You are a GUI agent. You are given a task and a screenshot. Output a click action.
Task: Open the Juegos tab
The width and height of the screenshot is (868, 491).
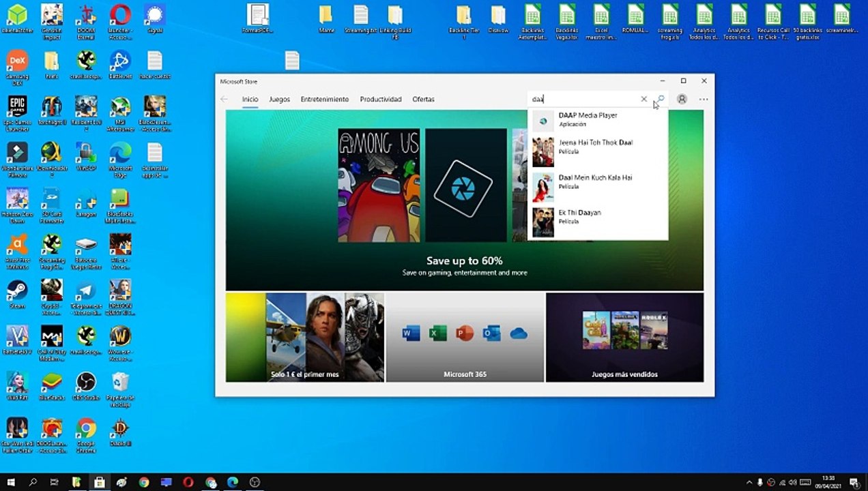[x=279, y=99]
